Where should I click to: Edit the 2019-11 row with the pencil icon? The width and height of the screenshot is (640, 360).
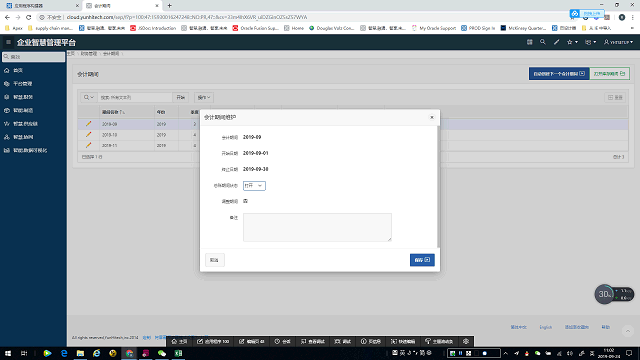[88, 145]
